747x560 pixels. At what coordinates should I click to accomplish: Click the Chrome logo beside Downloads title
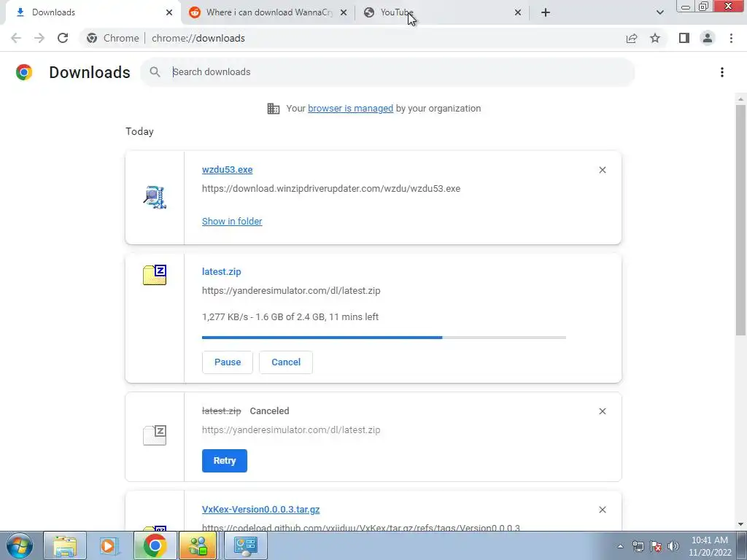coord(24,72)
